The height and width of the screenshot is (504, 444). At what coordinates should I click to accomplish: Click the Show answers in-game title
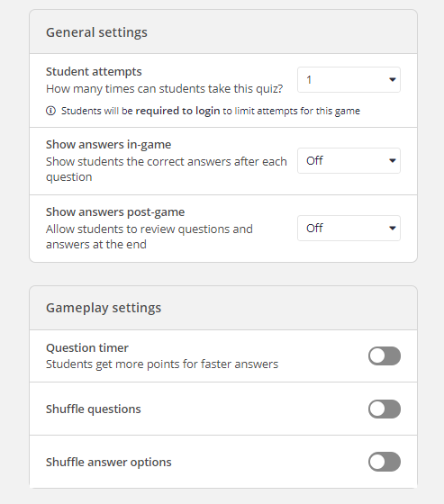[x=108, y=145]
